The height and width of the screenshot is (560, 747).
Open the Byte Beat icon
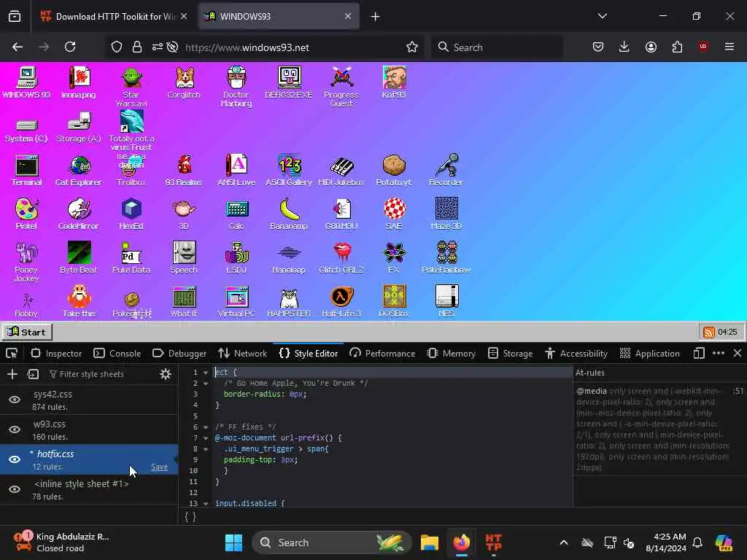coord(79,257)
